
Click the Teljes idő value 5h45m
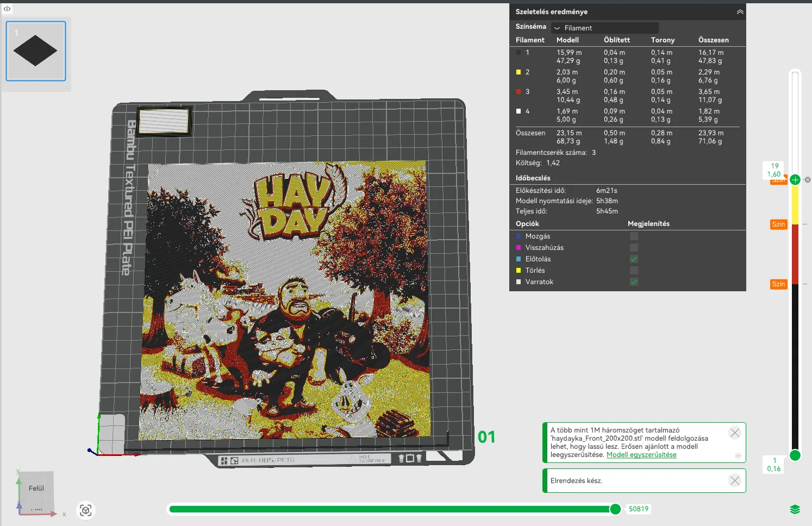(x=607, y=211)
